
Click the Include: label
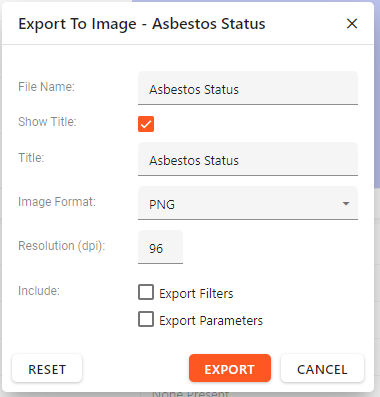pyautogui.click(x=39, y=291)
